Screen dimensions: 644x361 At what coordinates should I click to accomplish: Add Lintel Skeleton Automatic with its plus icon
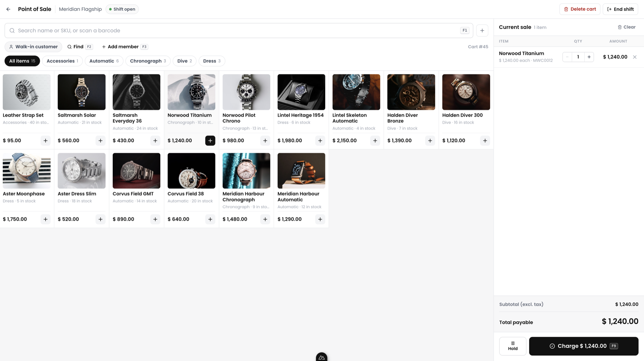point(375,141)
